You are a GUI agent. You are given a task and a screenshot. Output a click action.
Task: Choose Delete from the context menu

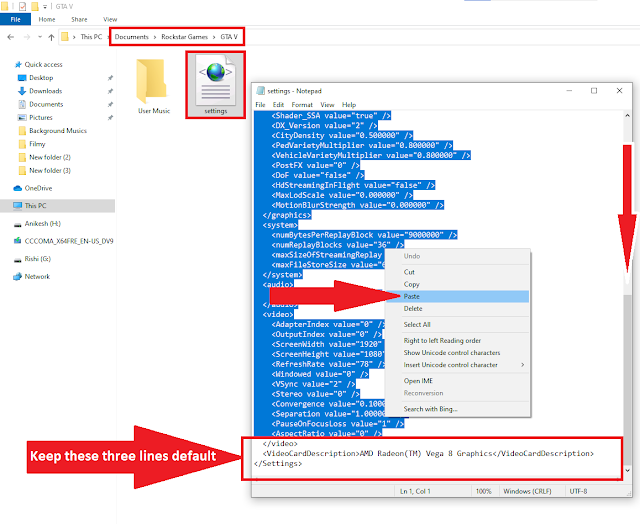pyautogui.click(x=457, y=309)
